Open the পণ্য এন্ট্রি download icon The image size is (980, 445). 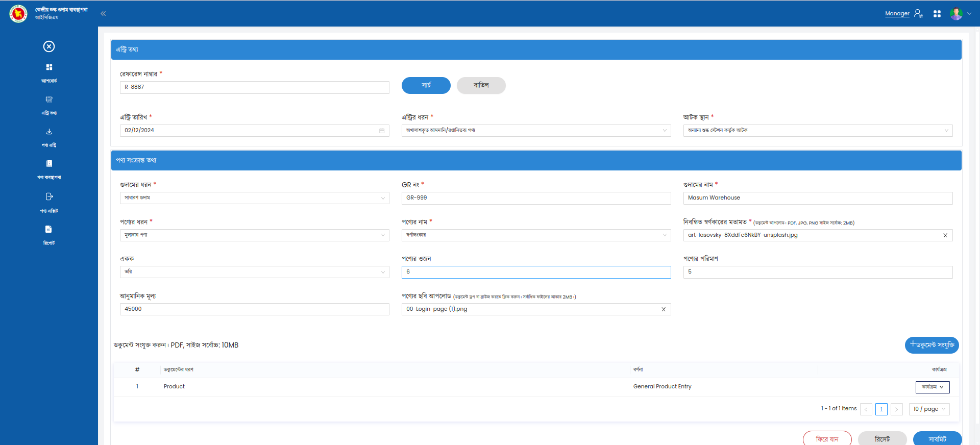[49, 132]
